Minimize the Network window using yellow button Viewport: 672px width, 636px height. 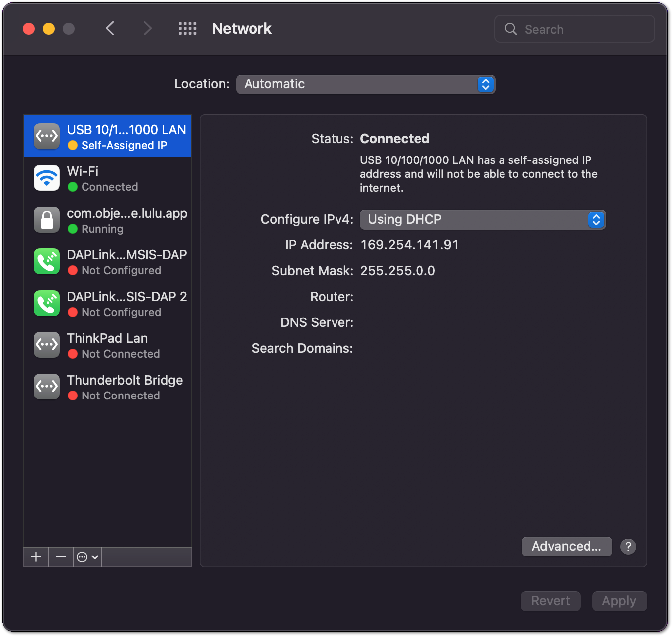[49, 29]
